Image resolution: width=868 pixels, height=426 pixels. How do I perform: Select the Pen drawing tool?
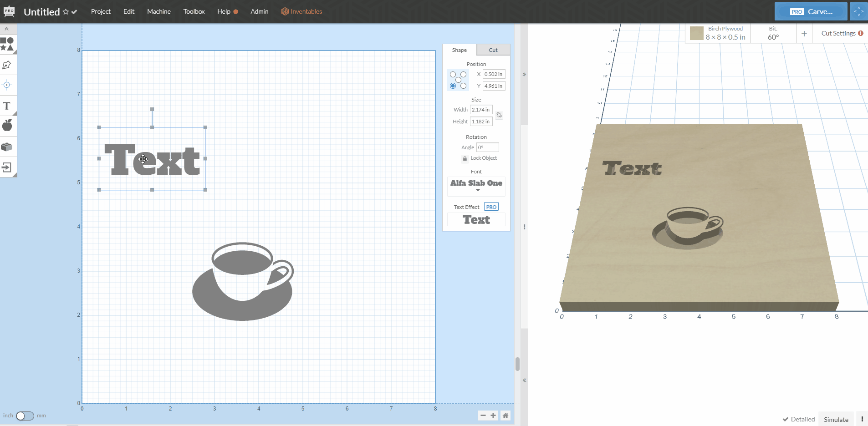tap(7, 65)
